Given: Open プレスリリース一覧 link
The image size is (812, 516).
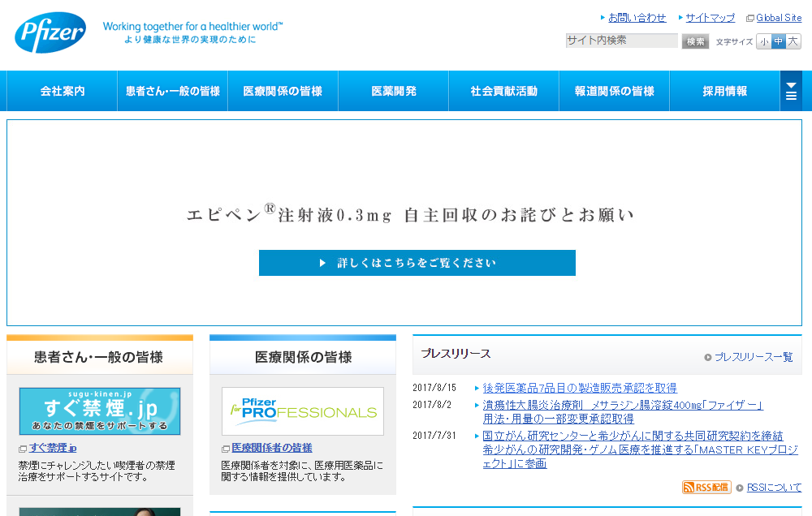Looking at the screenshot, I should pyautogui.click(x=754, y=357).
